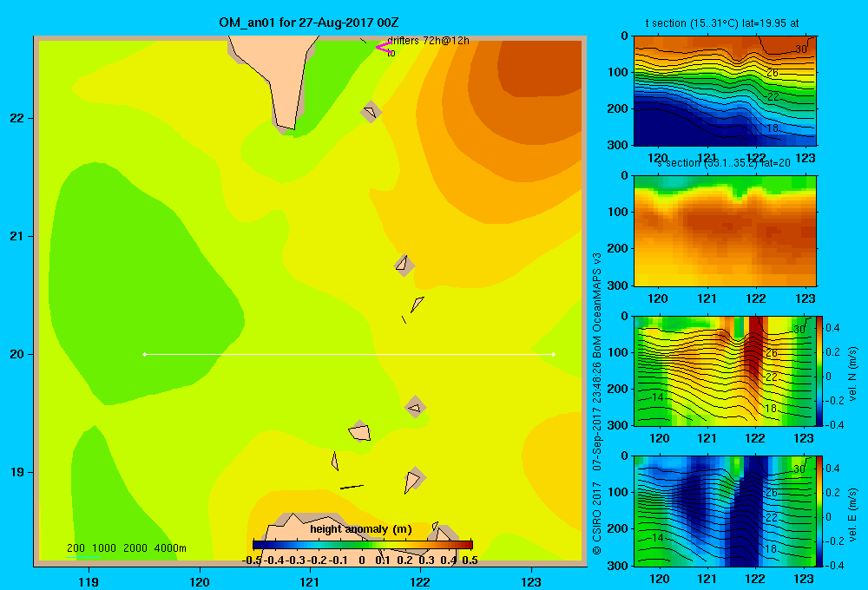Click the main map latitude tick label 22

(x=17, y=118)
